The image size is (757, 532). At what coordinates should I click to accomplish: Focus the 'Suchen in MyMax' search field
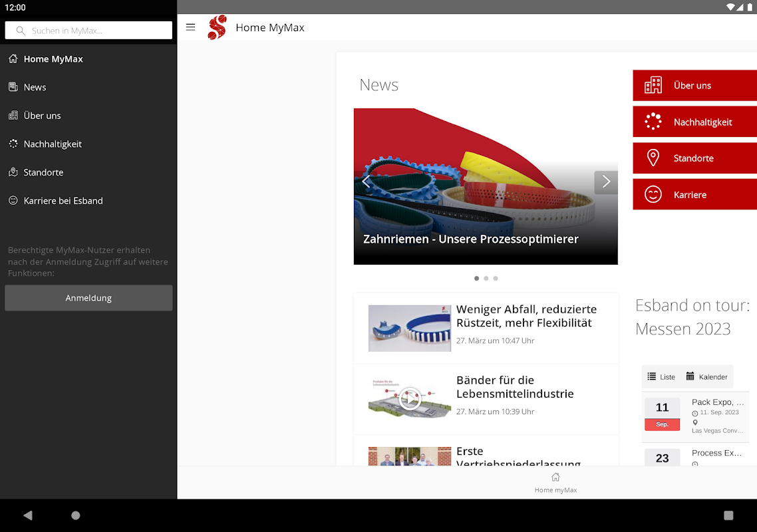88,31
